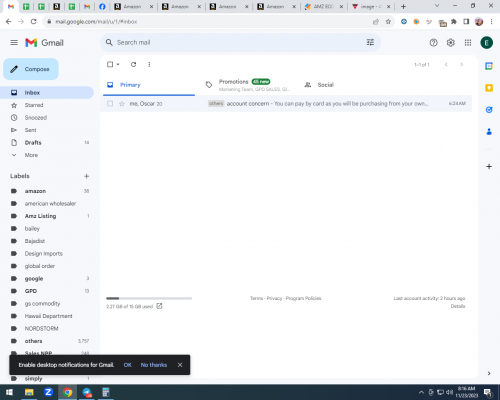
Task: Open the Sent folder
Action: click(x=47, y=130)
